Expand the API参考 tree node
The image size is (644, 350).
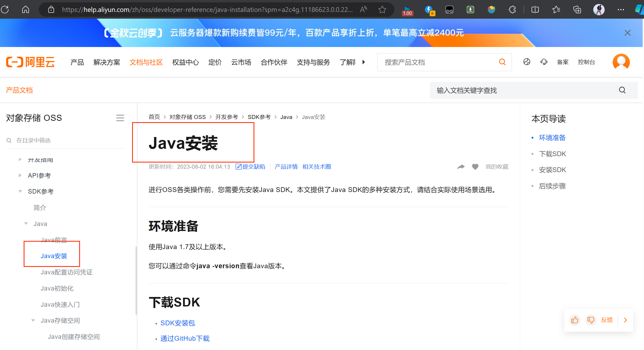(x=20, y=175)
